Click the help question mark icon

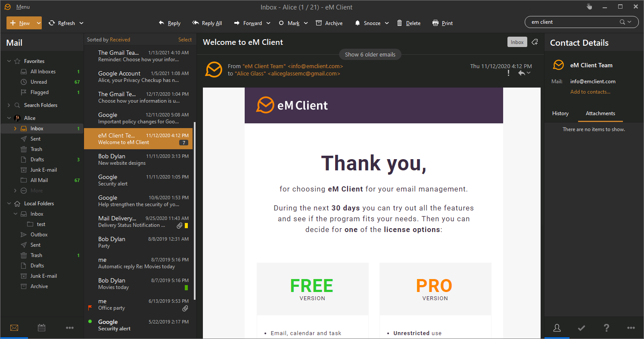click(x=607, y=328)
